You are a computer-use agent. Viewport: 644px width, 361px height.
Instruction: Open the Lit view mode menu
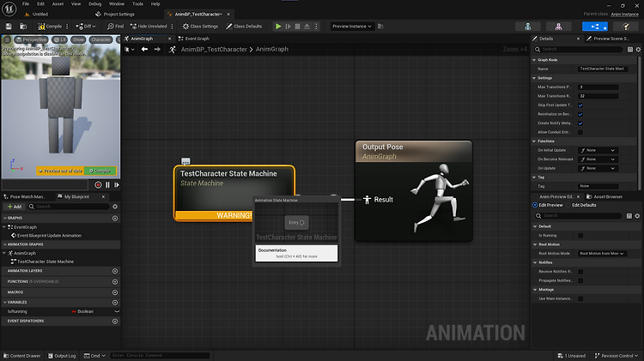coord(60,39)
